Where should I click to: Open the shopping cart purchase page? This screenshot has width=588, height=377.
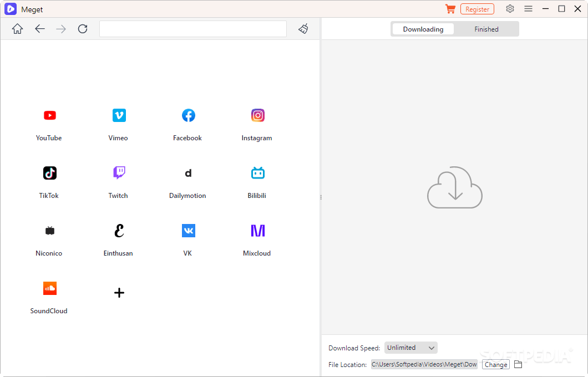click(450, 9)
